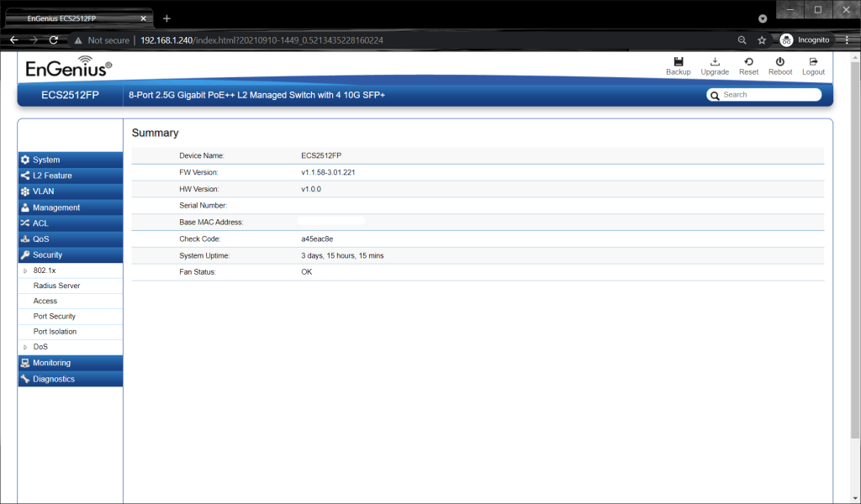
Task: Open the browser three-dot menu
Action: [847, 40]
